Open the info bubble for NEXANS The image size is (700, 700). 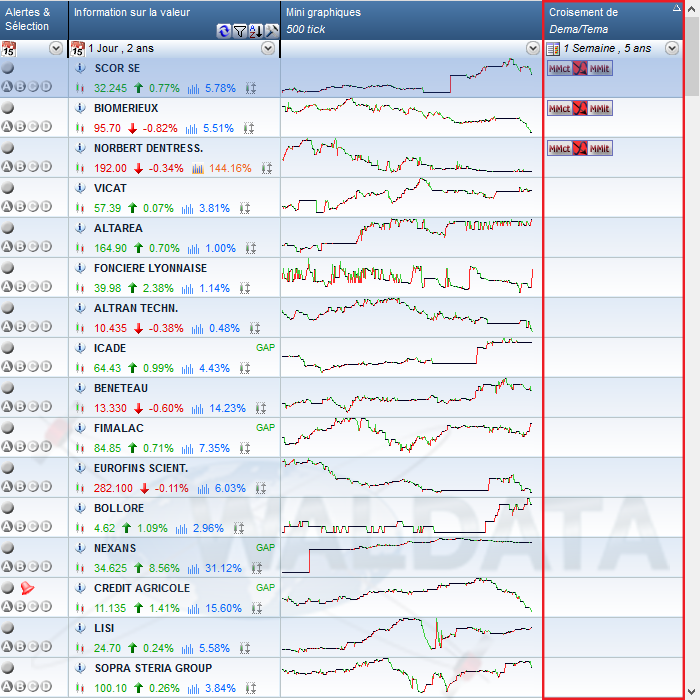pyautogui.click(x=80, y=548)
